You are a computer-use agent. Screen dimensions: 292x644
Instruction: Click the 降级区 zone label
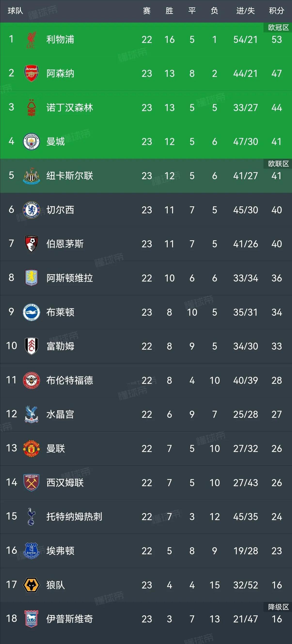click(278, 607)
